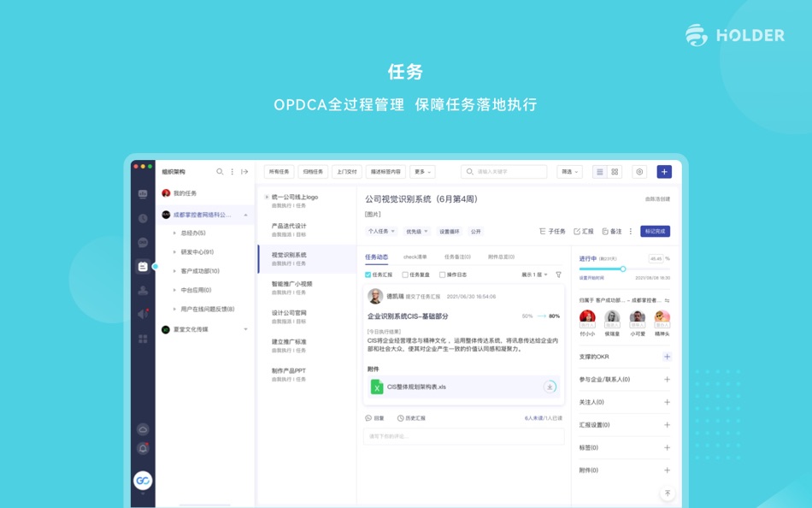
Task: Click the blue plus create task button
Action: 664,172
